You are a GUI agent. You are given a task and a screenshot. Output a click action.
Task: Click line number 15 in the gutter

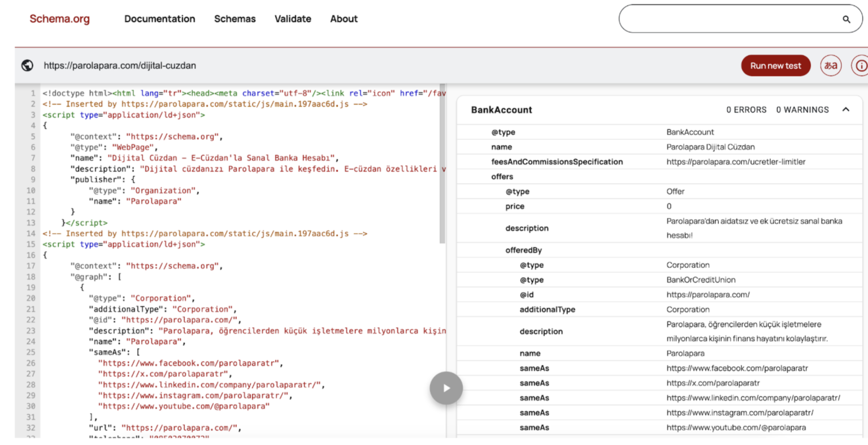(x=31, y=245)
